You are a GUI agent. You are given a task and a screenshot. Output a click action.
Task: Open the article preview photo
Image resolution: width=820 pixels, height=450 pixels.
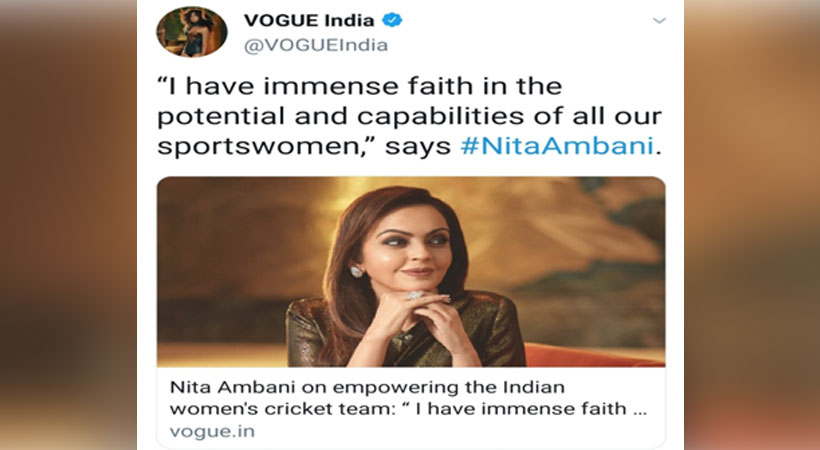(411, 272)
